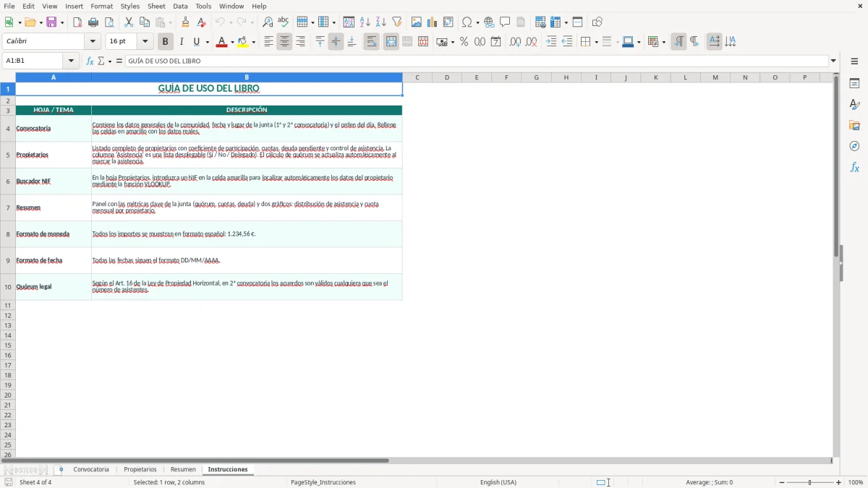Image resolution: width=868 pixels, height=488 pixels.
Task: Click the Save document icon
Action: click(51, 22)
